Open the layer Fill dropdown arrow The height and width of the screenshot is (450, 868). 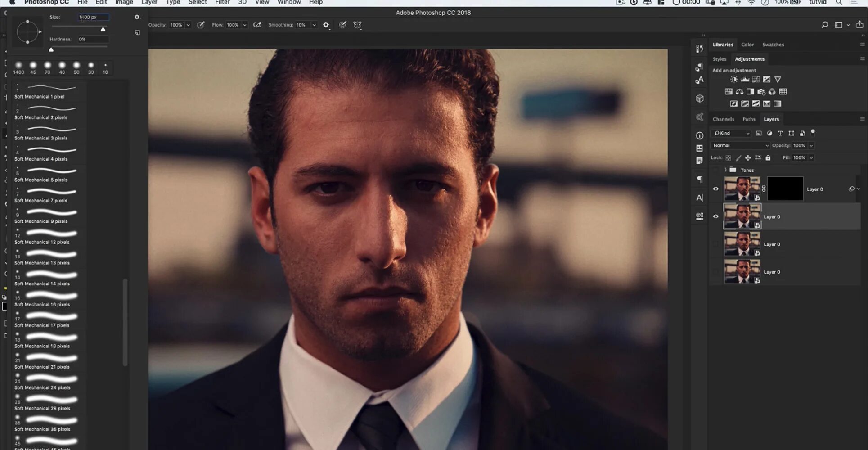[x=811, y=158]
